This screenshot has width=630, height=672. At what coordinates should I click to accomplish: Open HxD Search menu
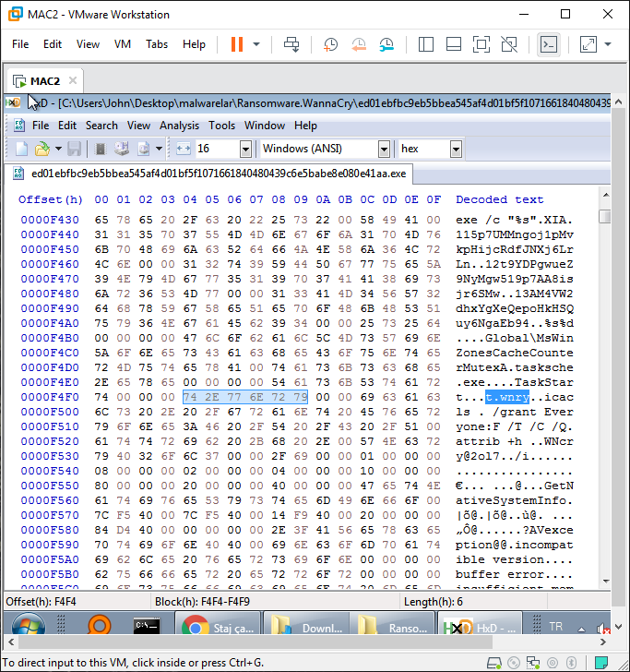(101, 126)
